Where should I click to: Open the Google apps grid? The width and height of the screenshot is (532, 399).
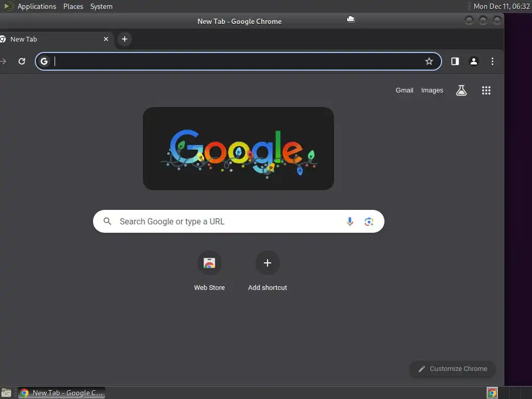[x=486, y=90]
